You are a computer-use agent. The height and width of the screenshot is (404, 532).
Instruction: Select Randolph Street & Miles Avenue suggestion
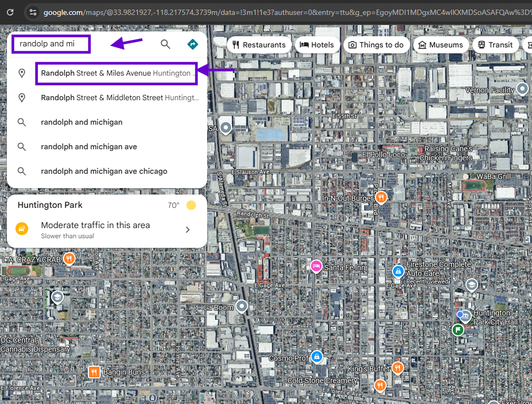[117, 74]
